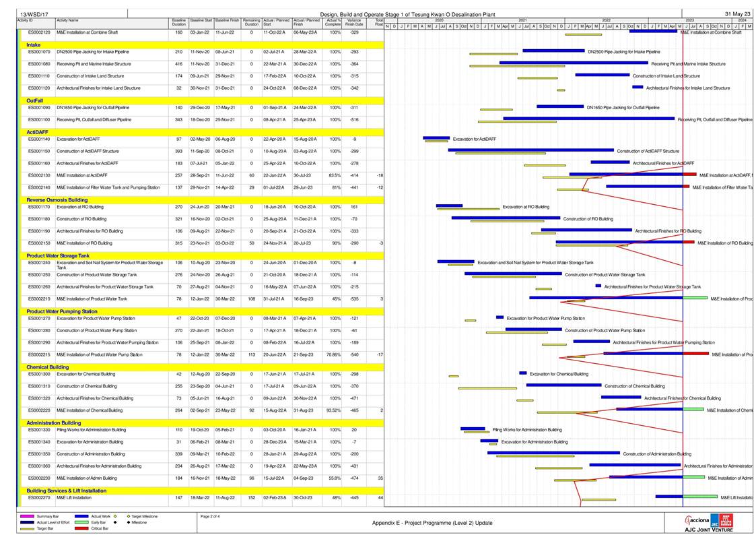Expand the Administration Building group header

point(53,422)
